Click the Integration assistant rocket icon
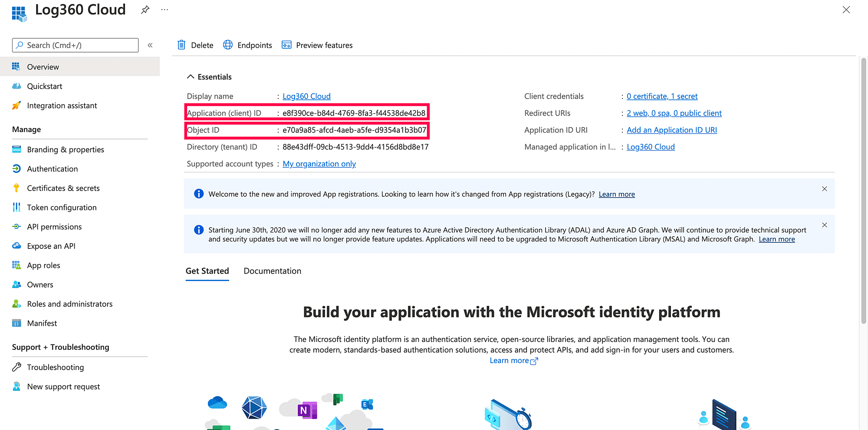868x430 pixels. click(x=16, y=105)
